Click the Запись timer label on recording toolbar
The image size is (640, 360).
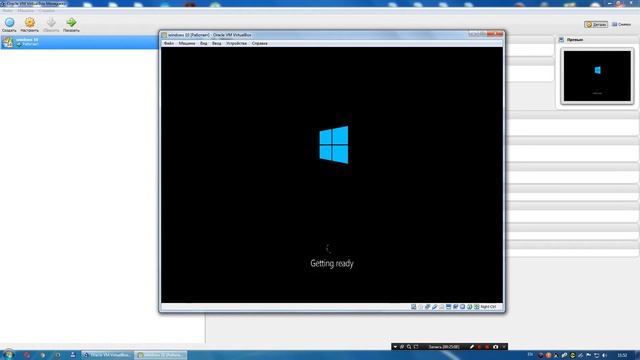tap(444, 347)
